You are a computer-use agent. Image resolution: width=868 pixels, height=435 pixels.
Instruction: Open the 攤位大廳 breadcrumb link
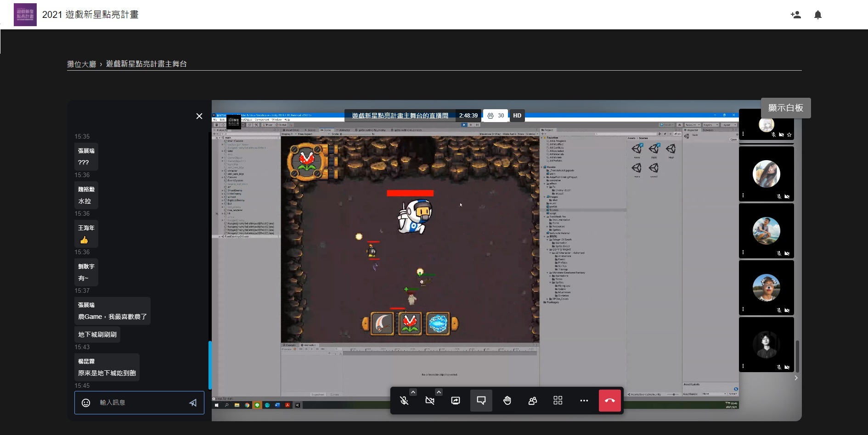(x=81, y=64)
